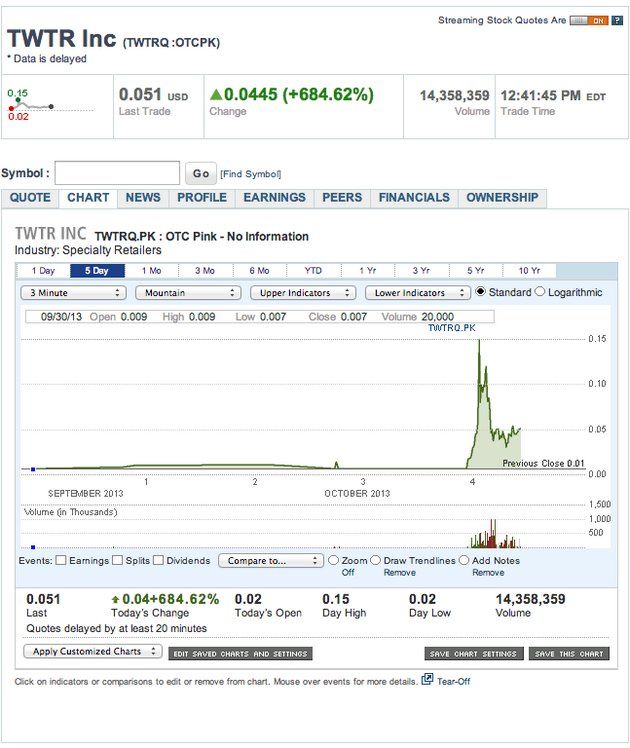Screen dimensions: 630x748
Task: Click the Previous Close 0.01 label
Action: pos(543,463)
